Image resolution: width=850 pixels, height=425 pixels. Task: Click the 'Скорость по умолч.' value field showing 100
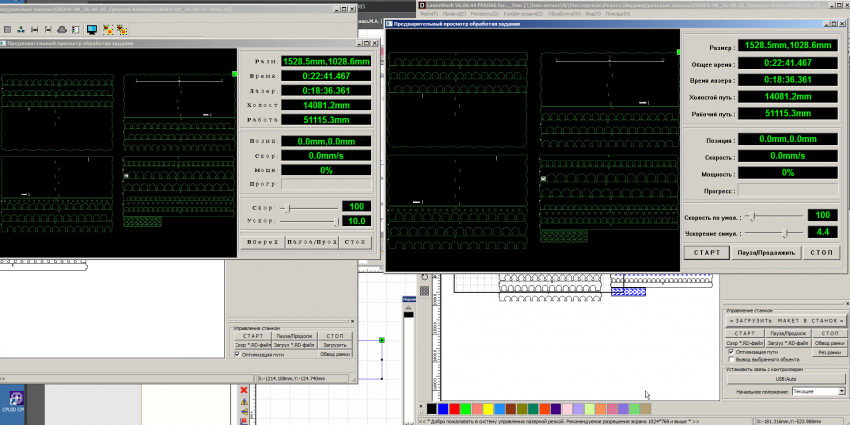coord(824,215)
